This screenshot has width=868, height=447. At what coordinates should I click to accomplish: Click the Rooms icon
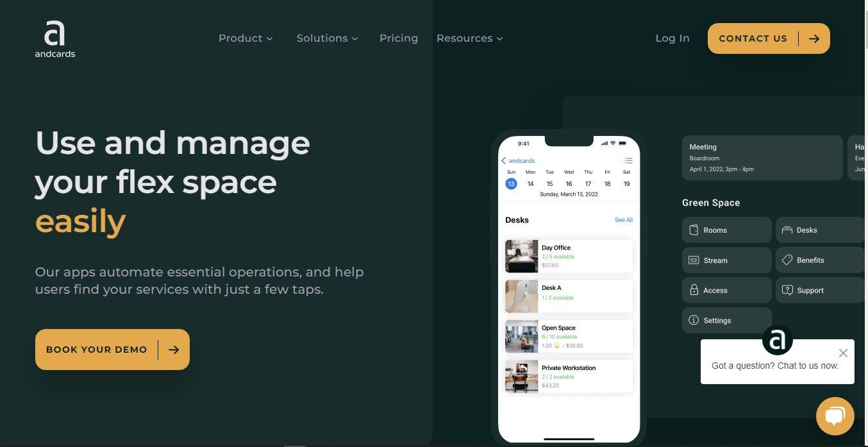tap(694, 230)
